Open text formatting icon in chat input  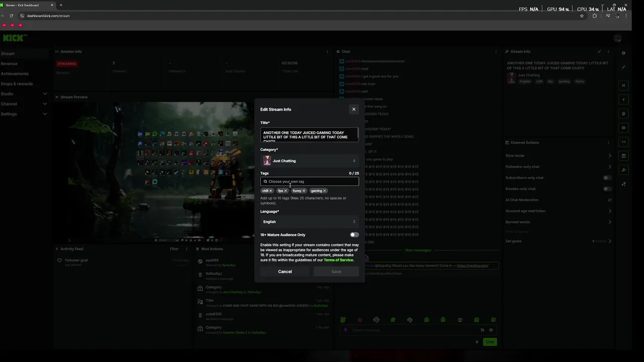point(482,330)
